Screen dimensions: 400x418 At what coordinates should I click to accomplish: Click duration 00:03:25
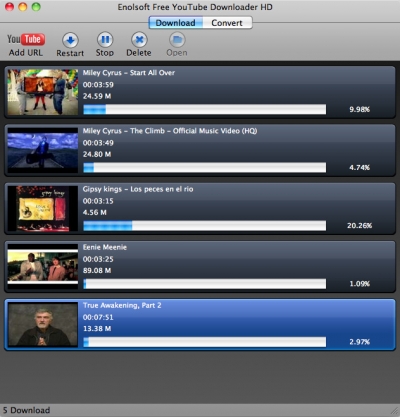98,259
